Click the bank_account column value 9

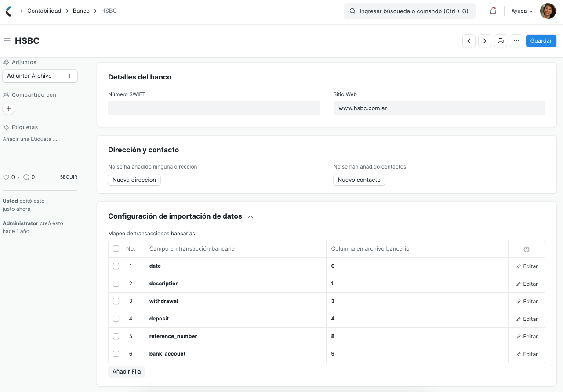(x=417, y=354)
